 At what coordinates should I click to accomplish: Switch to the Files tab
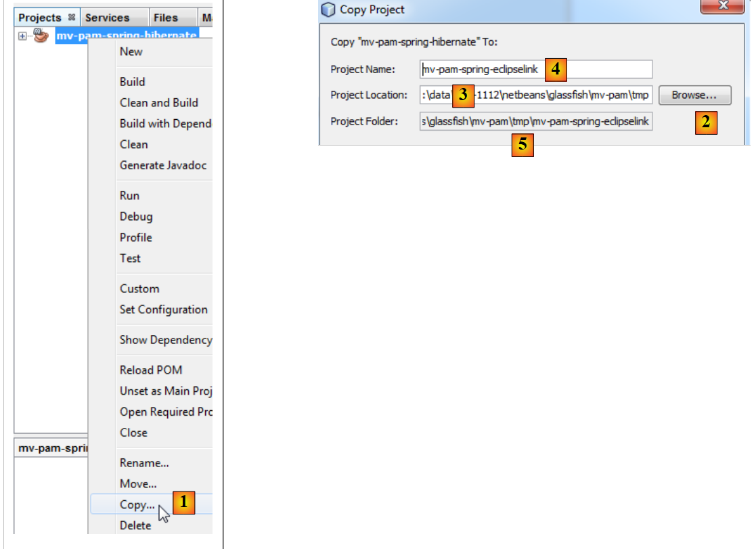click(166, 18)
